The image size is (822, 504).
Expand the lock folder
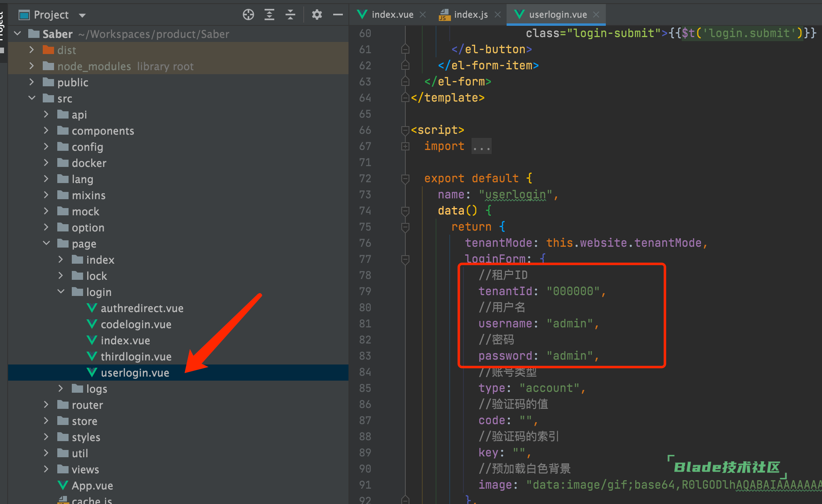tap(61, 275)
